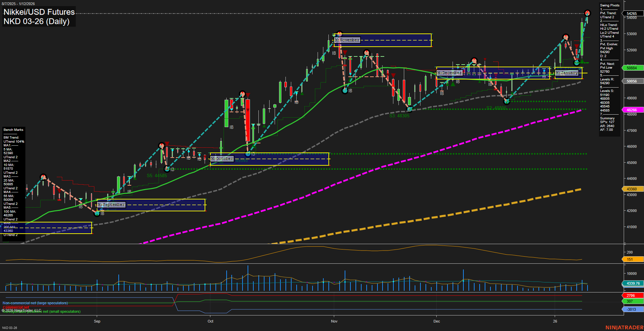Click the teal pivot dot at the mid-December swing low
The width and height of the screenshot is (644, 331).
[x=507, y=101]
